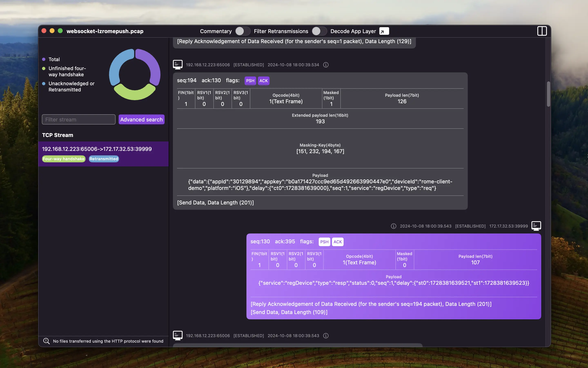
Task: Click the Four-way handshake tag
Action: [64, 159]
